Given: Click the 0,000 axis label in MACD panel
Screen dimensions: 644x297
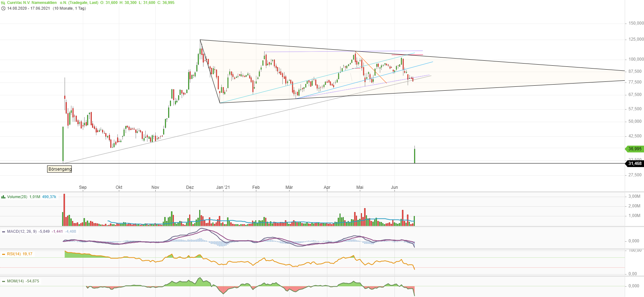Looking at the screenshot, I should [x=634, y=241].
